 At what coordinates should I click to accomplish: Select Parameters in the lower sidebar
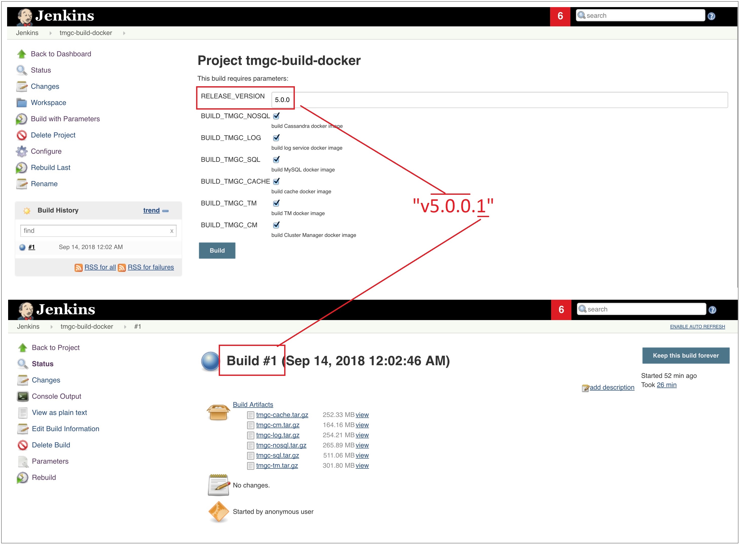point(50,462)
